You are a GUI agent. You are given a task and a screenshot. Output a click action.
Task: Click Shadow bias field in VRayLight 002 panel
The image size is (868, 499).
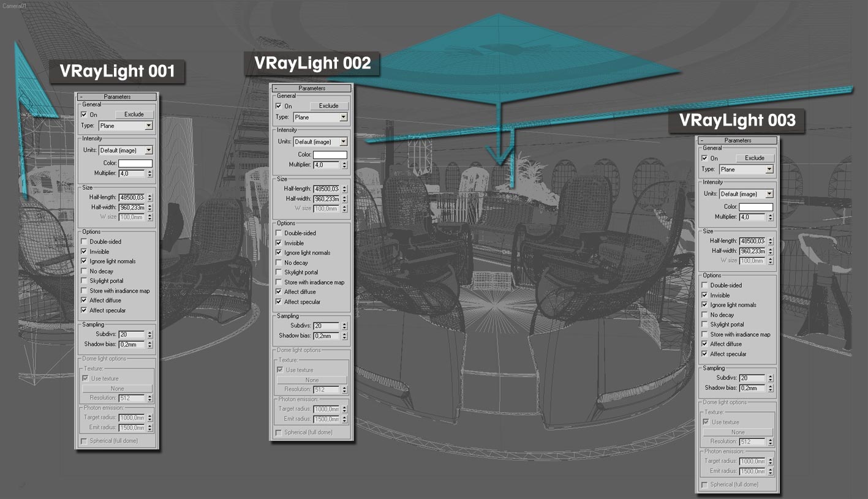(326, 336)
